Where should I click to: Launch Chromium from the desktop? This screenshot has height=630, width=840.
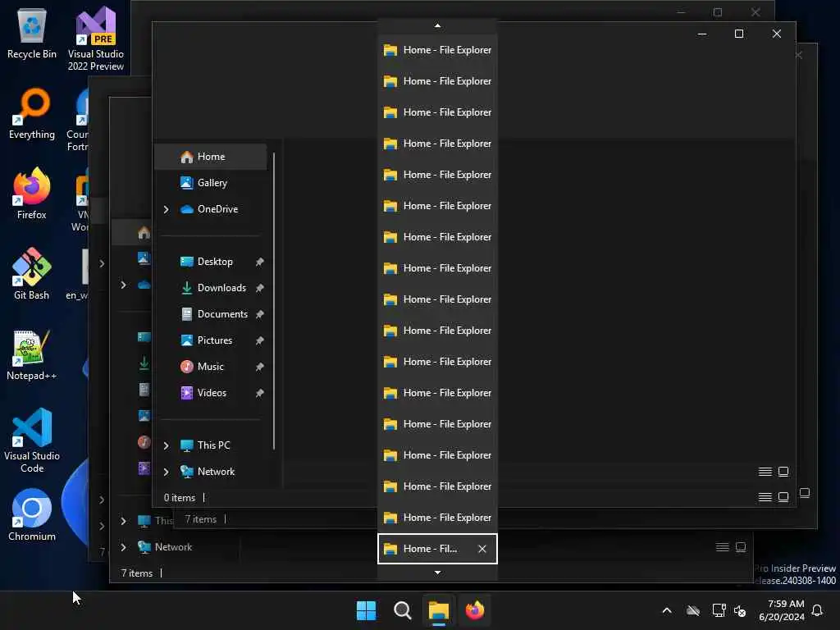32,515
